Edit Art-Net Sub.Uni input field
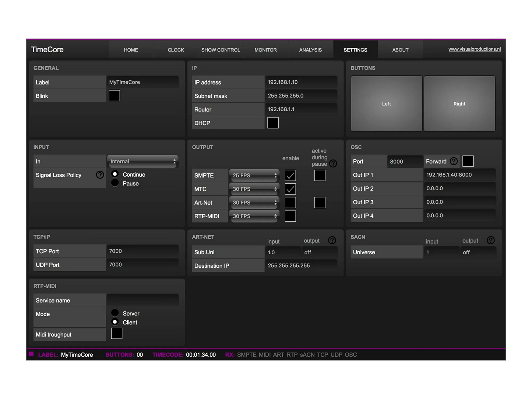The image size is (532, 399). pos(283,252)
